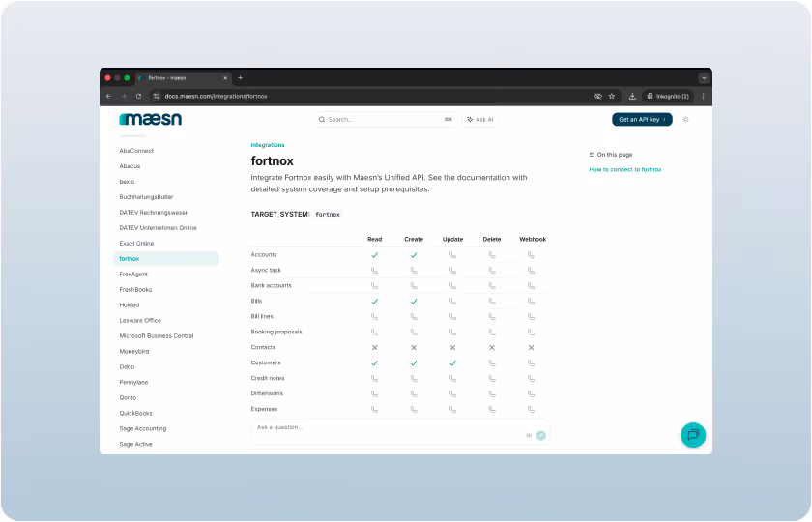Open Odoo in the sidebar
Screen dimensions: 812x522
pyautogui.click(x=127, y=366)
